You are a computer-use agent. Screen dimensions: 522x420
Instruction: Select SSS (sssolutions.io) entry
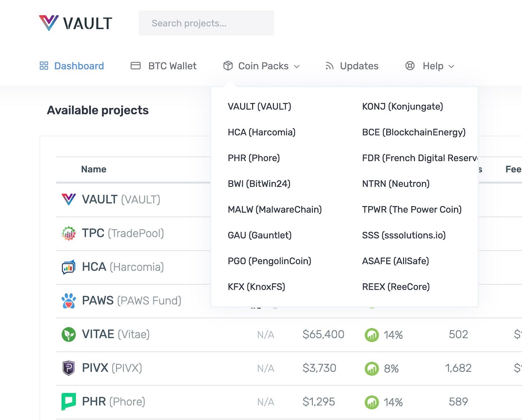click(404, 235)
